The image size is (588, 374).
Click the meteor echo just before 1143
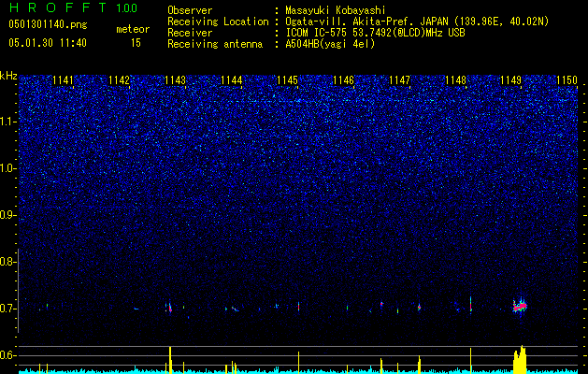click(x=170, y=308)
